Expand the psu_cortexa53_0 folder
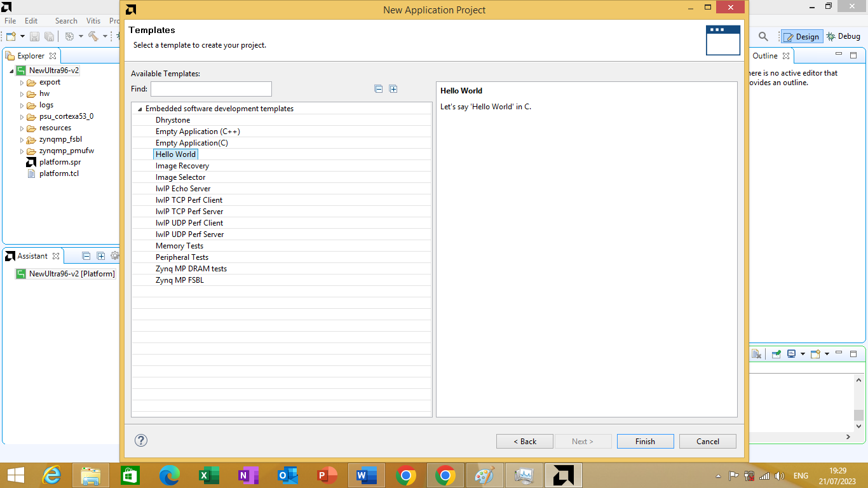Image resolution: width=868 pixels, height=488 pixels. pyautogui.click(x=22, y=117)
